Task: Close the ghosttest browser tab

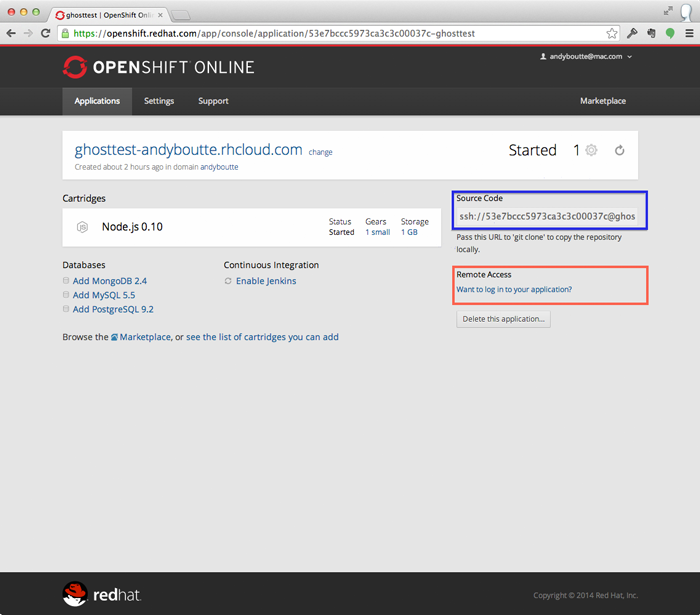Action: tap(160, 15)
